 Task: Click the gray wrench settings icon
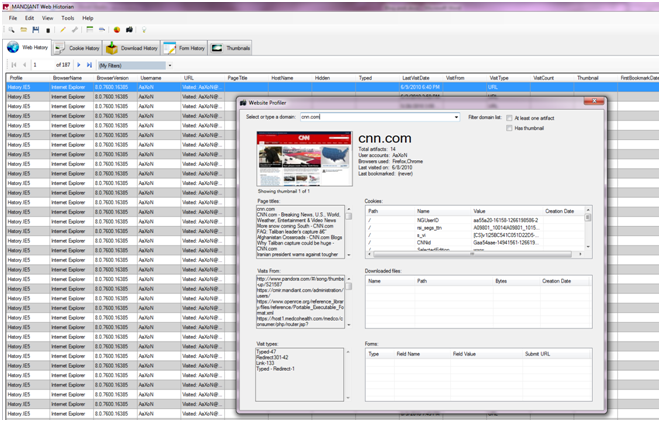click(x=75, y=30)
